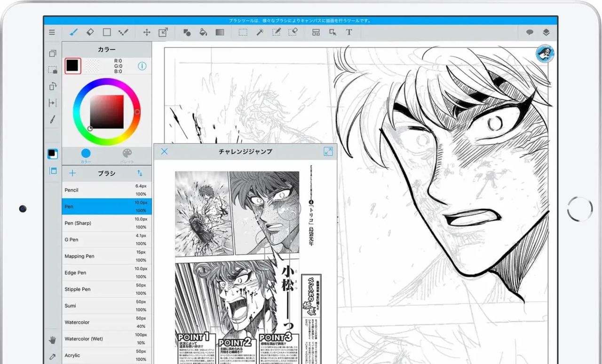Select the Operation cursor tool
Image resolution: width=602 pixels, height=364 pixels.
click(x=333, y=32)
